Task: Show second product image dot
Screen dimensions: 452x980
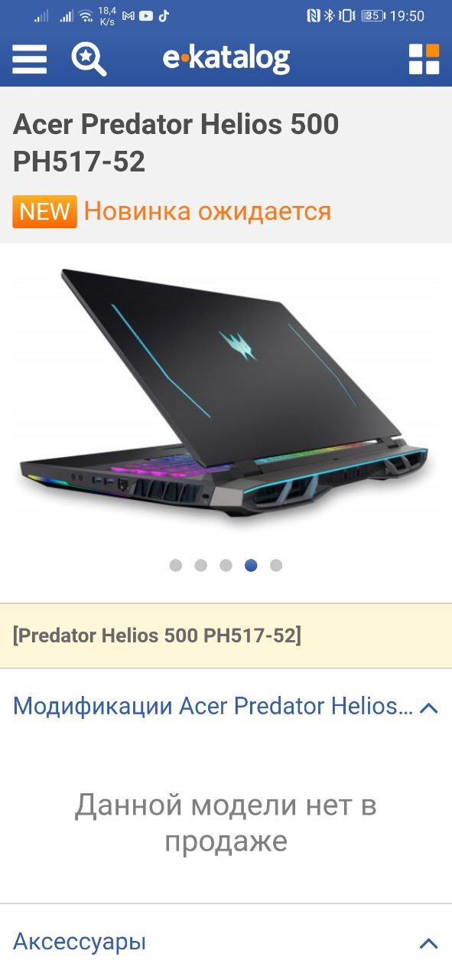Action: (201, 565)
